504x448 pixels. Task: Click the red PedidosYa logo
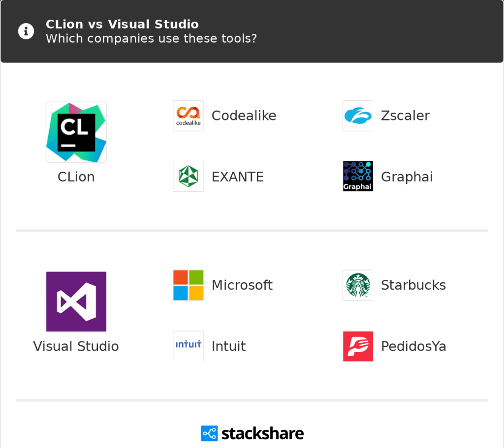click(x=358, y=346)
